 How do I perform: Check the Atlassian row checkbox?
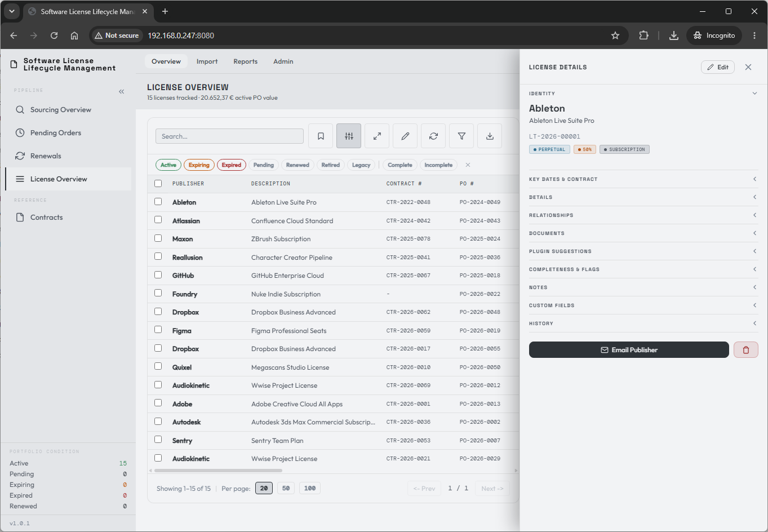pos(158,220)
